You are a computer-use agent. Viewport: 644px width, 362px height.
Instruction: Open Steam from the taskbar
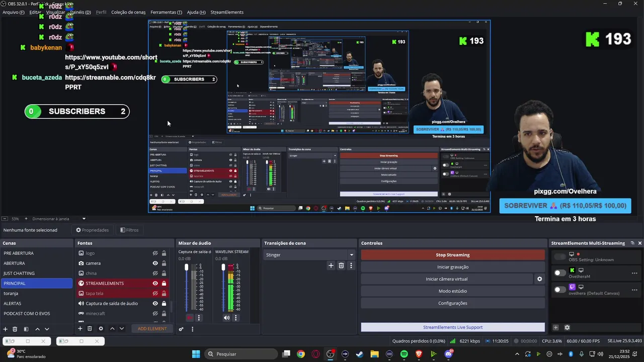click(360, 354)
